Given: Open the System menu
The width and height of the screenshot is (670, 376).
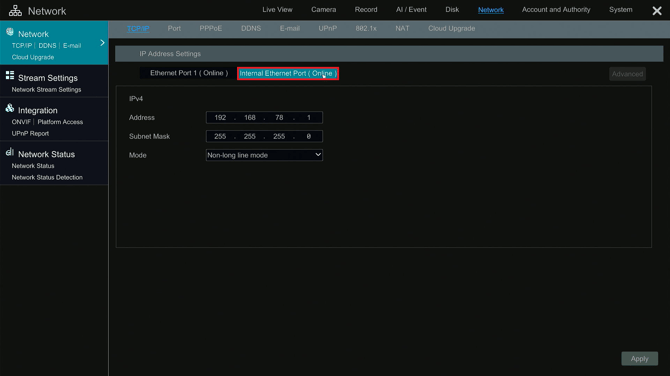Looking at the screenshot, I should point(620,9).
